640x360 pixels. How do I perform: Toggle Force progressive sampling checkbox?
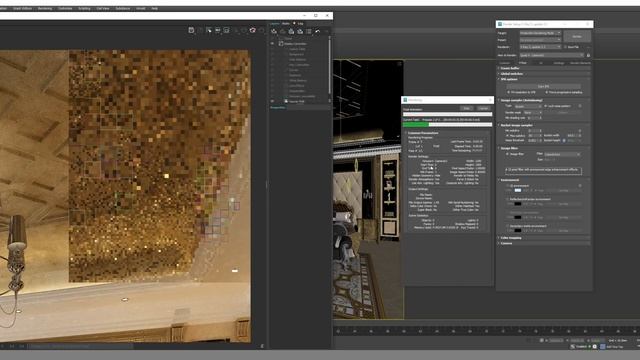pyautogui.click(x=547, y=93)
